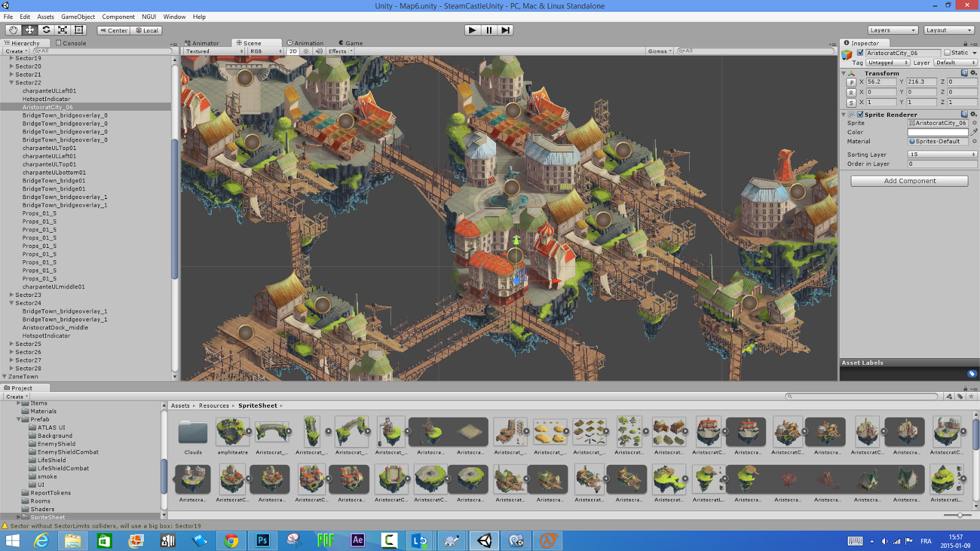
Task: Click the Position P button in Transform
Action: click(x=851, y=82)
